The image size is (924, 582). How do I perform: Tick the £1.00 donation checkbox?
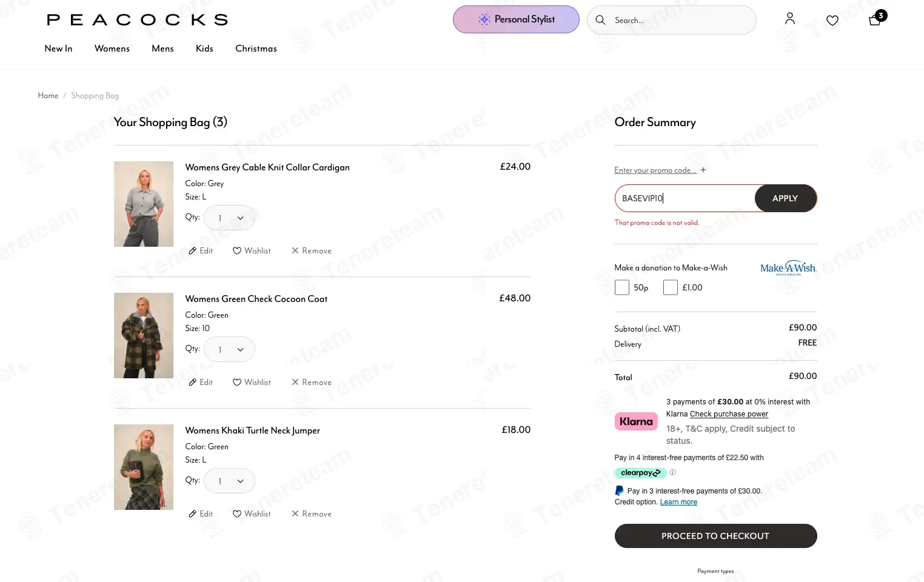click(x=670, y=287)
